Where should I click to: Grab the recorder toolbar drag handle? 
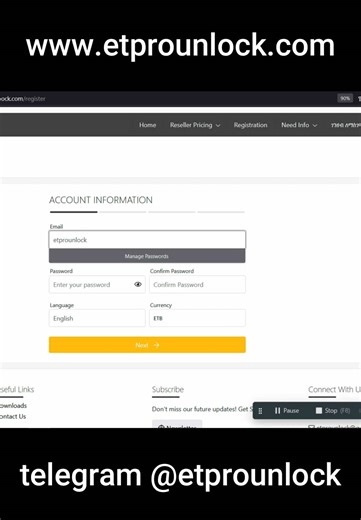point(260,411)
